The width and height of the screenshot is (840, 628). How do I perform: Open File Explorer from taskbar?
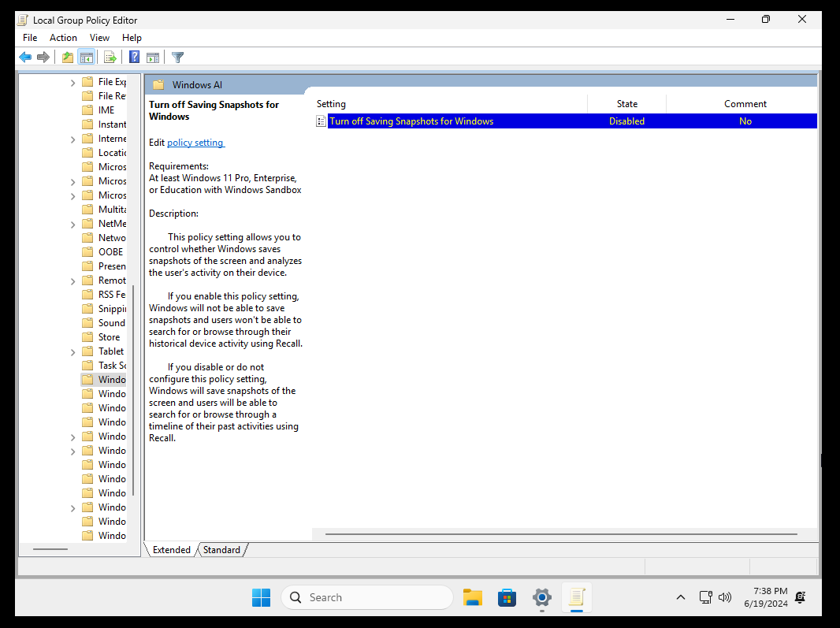[473, 597]
